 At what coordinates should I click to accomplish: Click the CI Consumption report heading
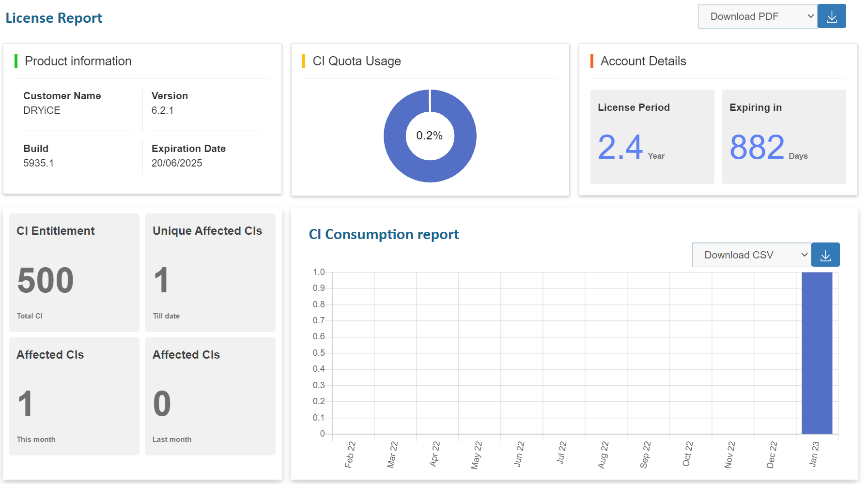tap(384, 234)
